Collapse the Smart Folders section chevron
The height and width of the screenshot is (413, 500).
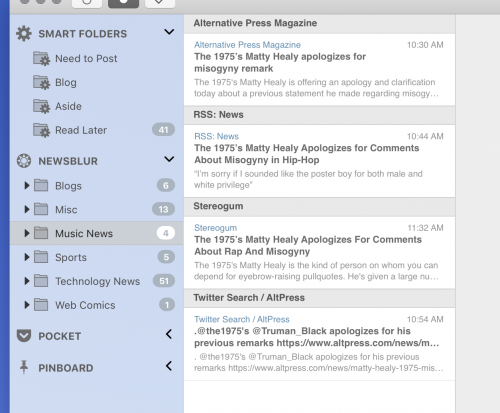(169, 32)
